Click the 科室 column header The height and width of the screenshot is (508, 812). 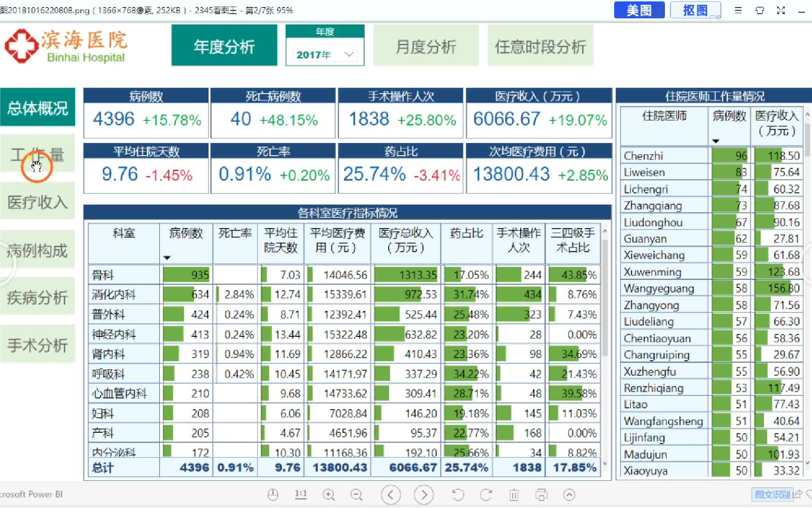point(124,243)
